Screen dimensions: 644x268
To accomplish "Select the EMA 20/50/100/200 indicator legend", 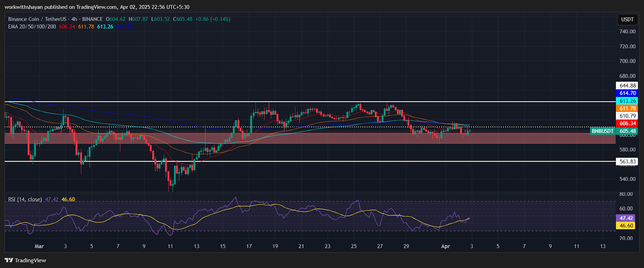I will pyautogui.click(x=32, y=27).
